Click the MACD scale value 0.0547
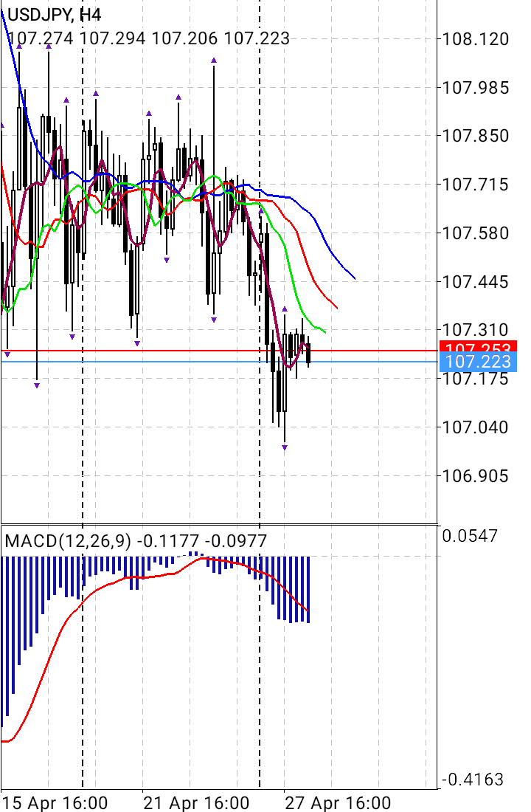Viewport: 531px width, 812px height. (470, 536)
